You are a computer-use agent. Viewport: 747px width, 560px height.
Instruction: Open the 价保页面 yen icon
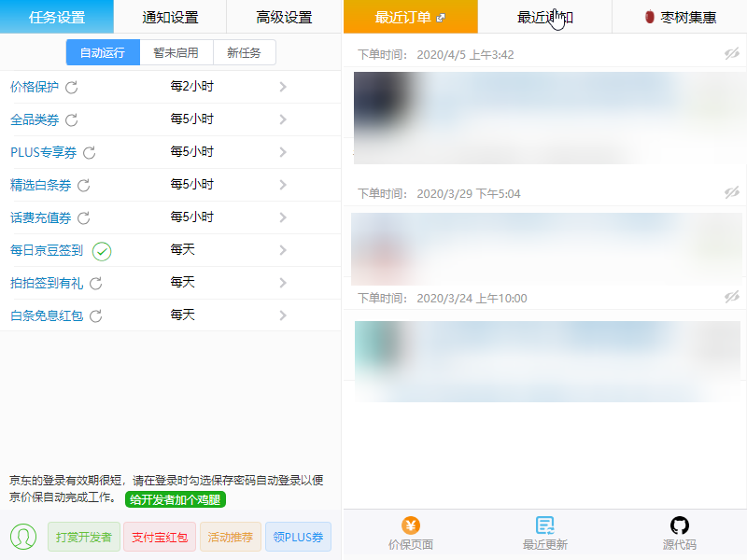(x=411, y=525)
